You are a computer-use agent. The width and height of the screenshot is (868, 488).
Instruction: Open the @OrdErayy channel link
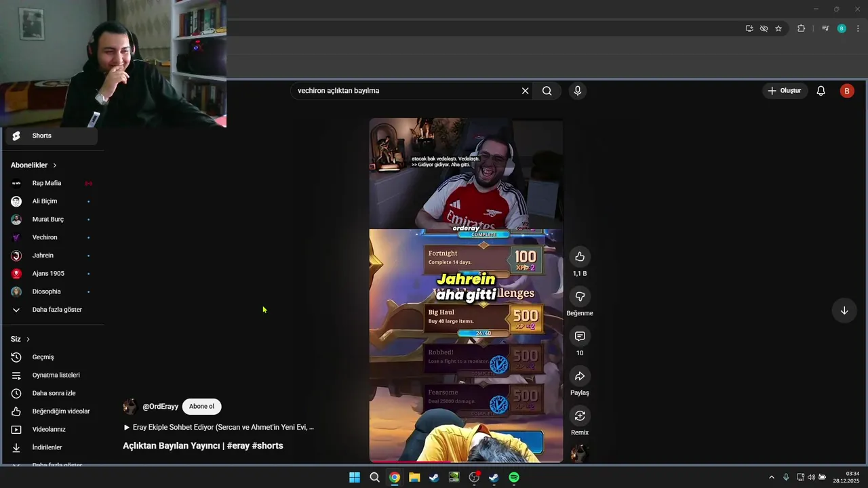pos(160,407)
